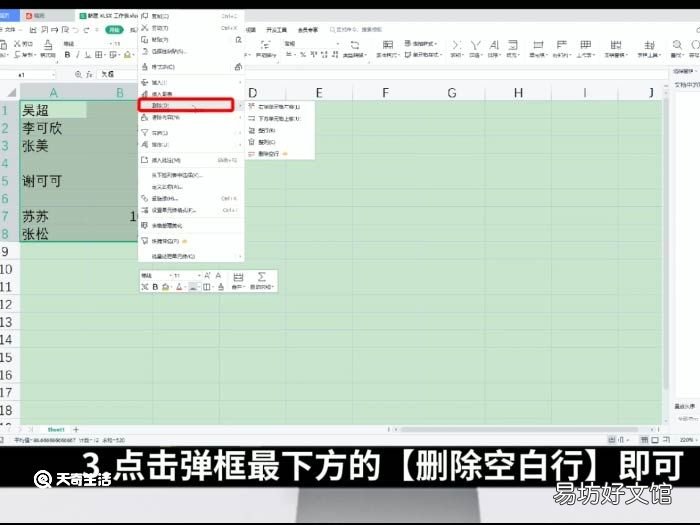Viewport: 700px width, 525px height.
Task: Click Bold in the mini toolbar
Action: (x=155, y=287)
